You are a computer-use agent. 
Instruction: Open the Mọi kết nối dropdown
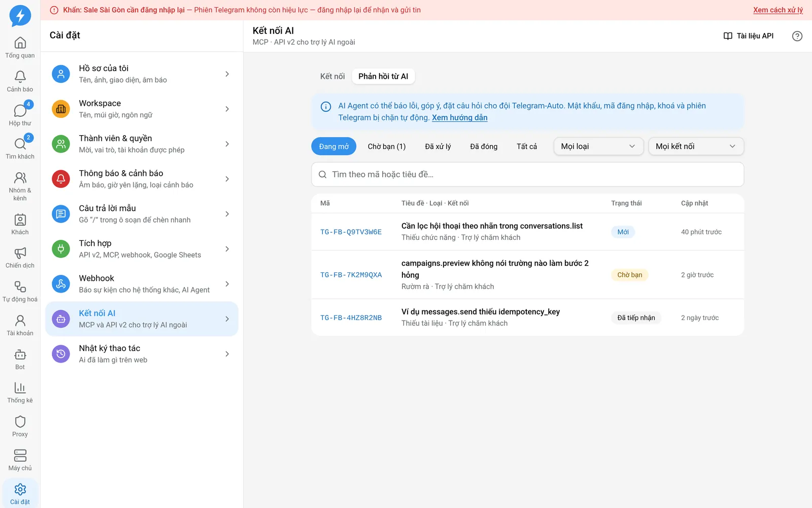[696, 146]
